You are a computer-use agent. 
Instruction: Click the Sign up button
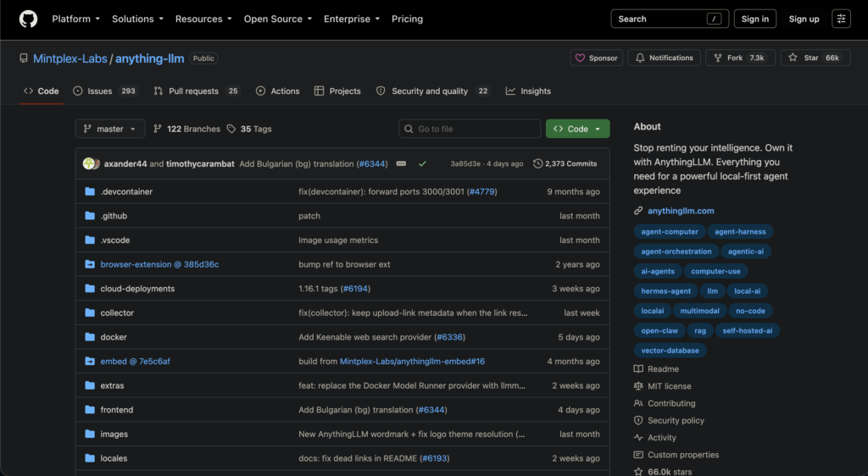point(804,19)
